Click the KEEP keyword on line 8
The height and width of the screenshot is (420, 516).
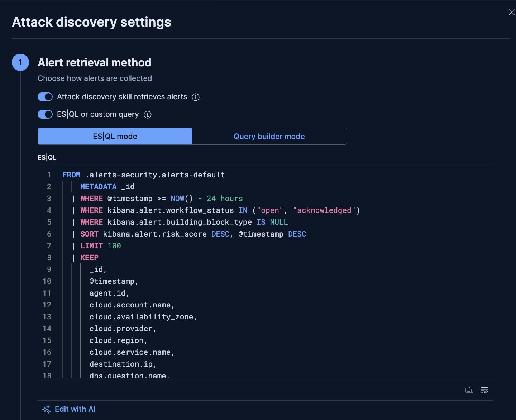pos(89,258)
